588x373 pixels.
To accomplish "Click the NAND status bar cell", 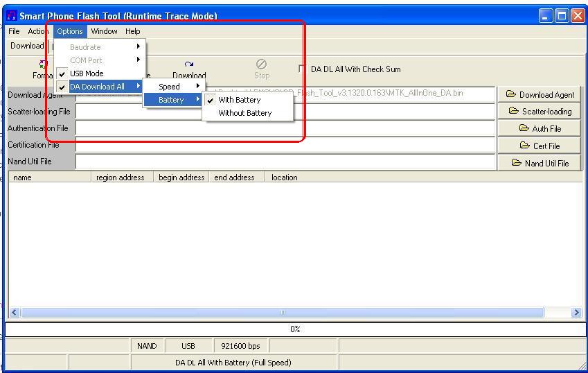I will [147, 346].
